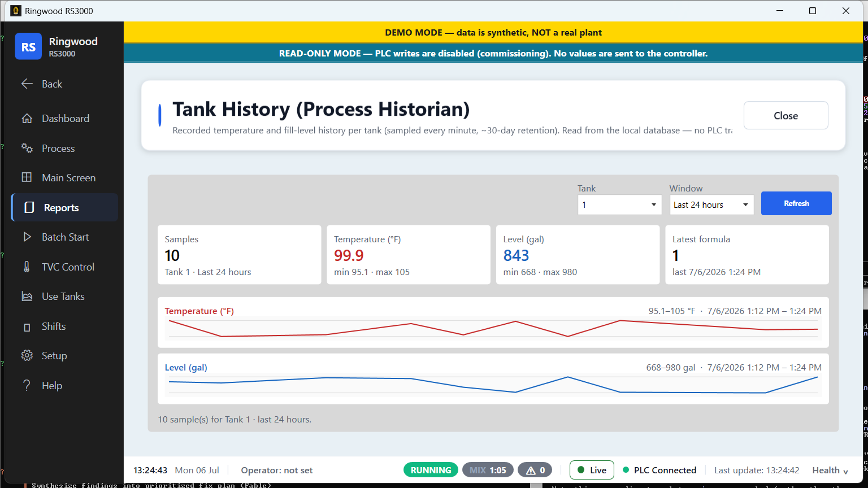Screen dimensions: 868x488
Task: Open the Shifts page
Action: (x=64, y=326)
